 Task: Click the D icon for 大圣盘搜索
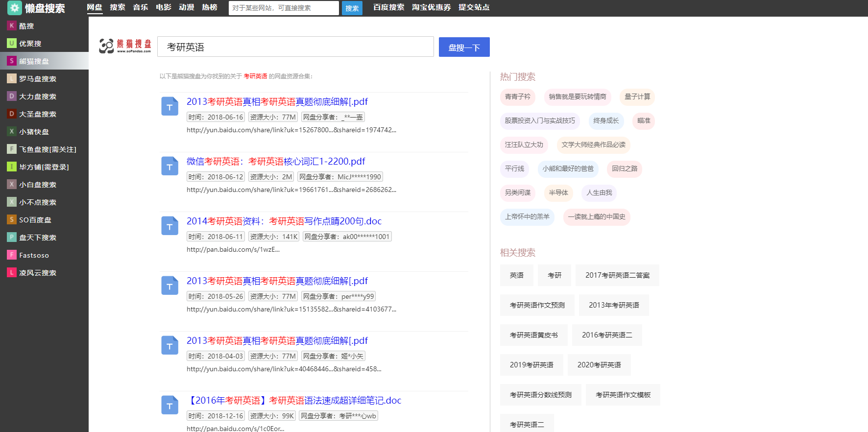12,114
